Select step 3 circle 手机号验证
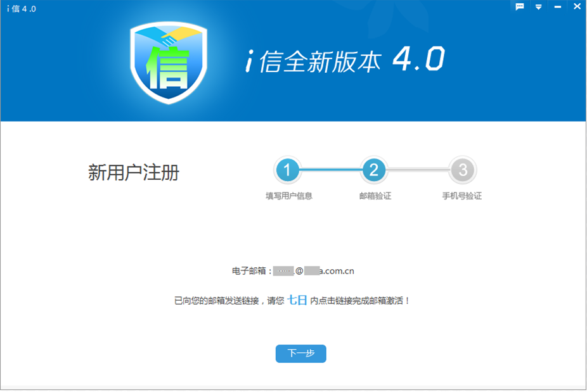The height and width of the screenshot is (392, 587). point(463,170)
